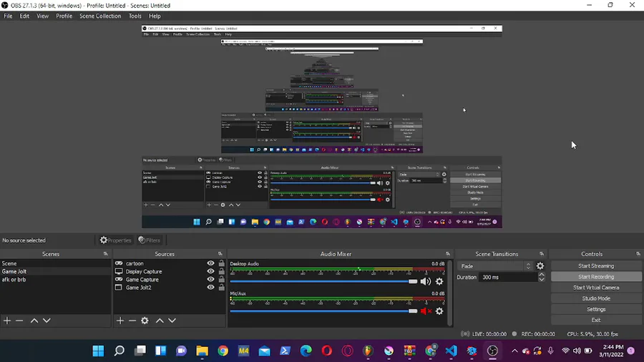Add a new source with plus icon
644x362 pixels.
pyautogui.click(x=120, y=321)
